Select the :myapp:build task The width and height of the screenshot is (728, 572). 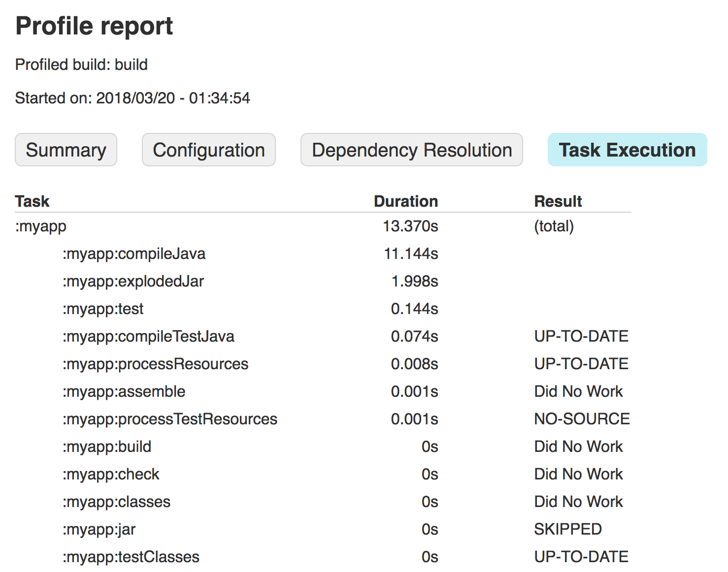tap(107, 447)
